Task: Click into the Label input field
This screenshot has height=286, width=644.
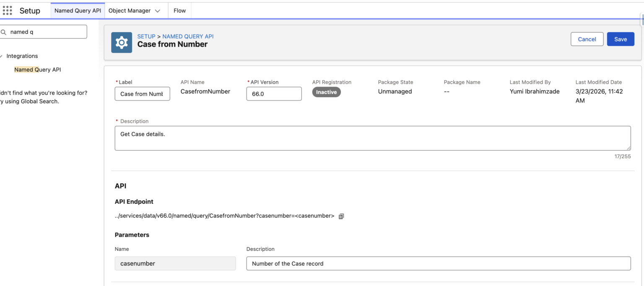Action: pyautogui.click(x=143, y=94)
